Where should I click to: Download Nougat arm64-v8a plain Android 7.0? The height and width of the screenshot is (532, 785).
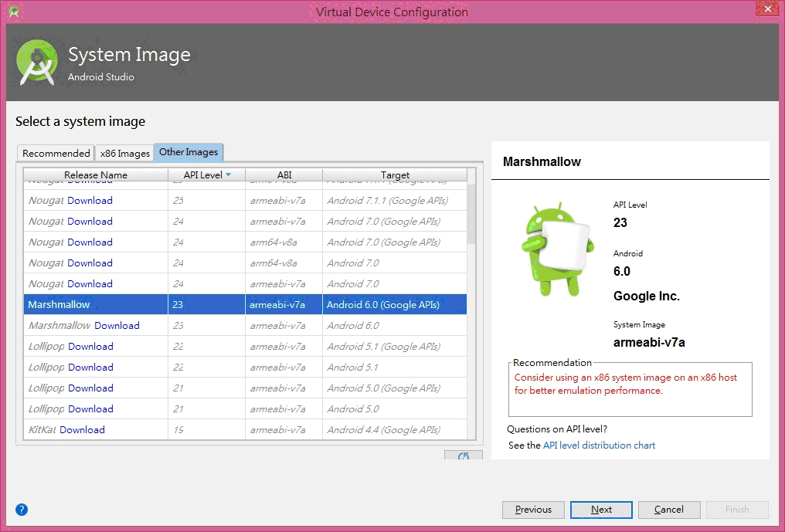pyautogui.click(x=90, y=263)
